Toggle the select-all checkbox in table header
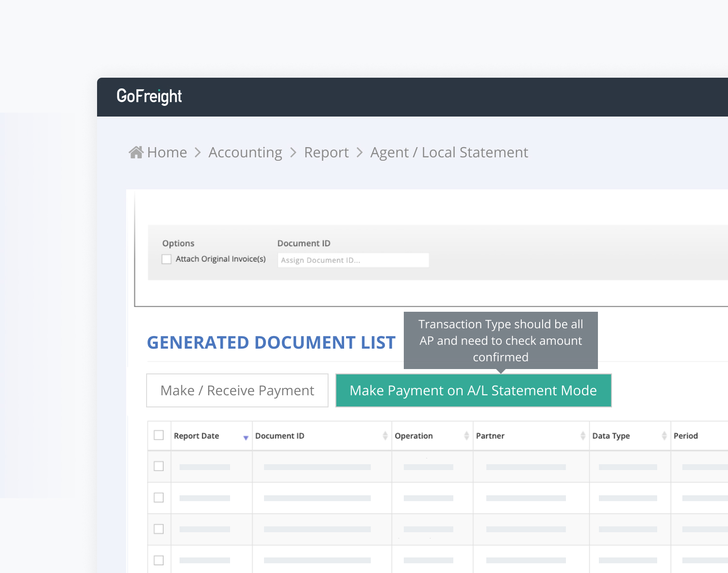The image size is (728, 573). point(159,435)
